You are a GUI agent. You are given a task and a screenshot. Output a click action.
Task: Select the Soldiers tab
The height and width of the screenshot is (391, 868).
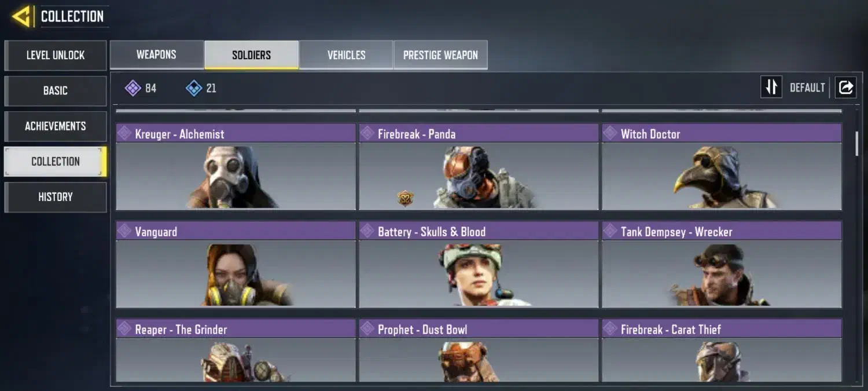point(251,55)
